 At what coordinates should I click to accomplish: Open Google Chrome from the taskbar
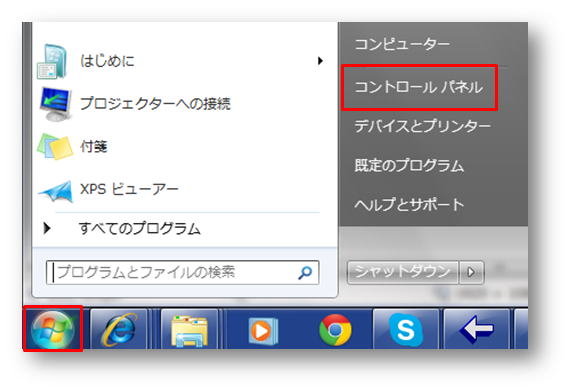(x=335, y=330)
